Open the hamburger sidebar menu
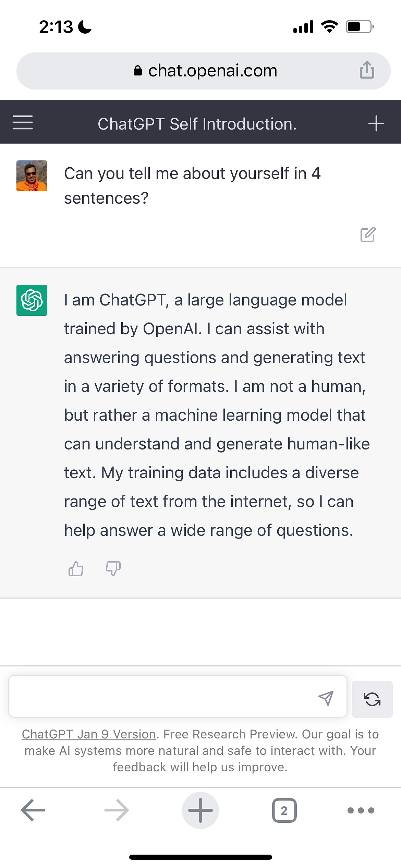The height and width of the screenshot is (868, 401). point(23,123)
